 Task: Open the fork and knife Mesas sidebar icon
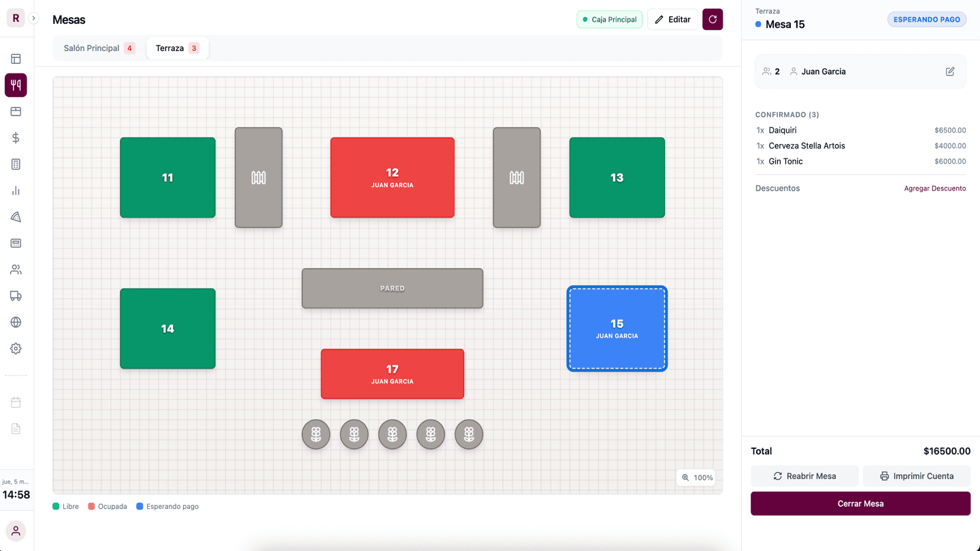(x=16, y=85)
